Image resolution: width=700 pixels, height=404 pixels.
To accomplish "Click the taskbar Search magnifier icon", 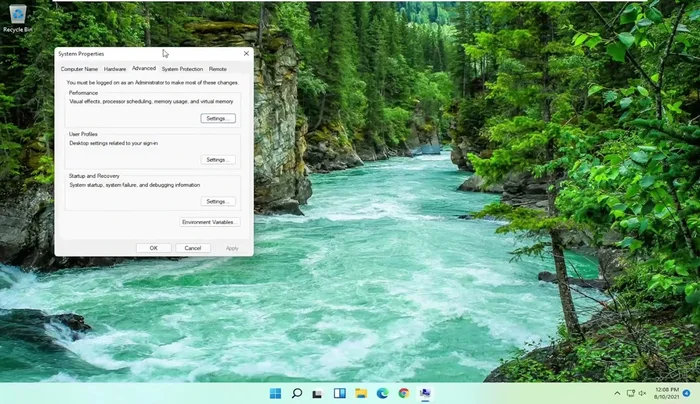I will click(297, 393).
